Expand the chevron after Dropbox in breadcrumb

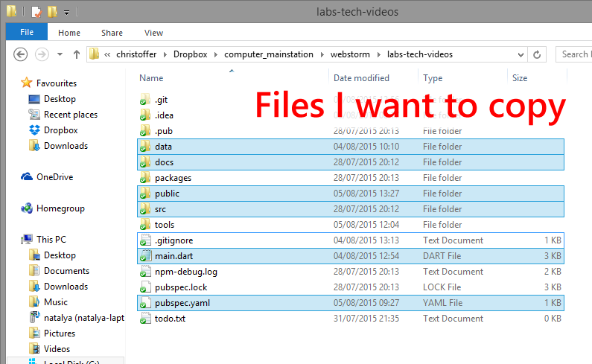click(x=216, y=55)
